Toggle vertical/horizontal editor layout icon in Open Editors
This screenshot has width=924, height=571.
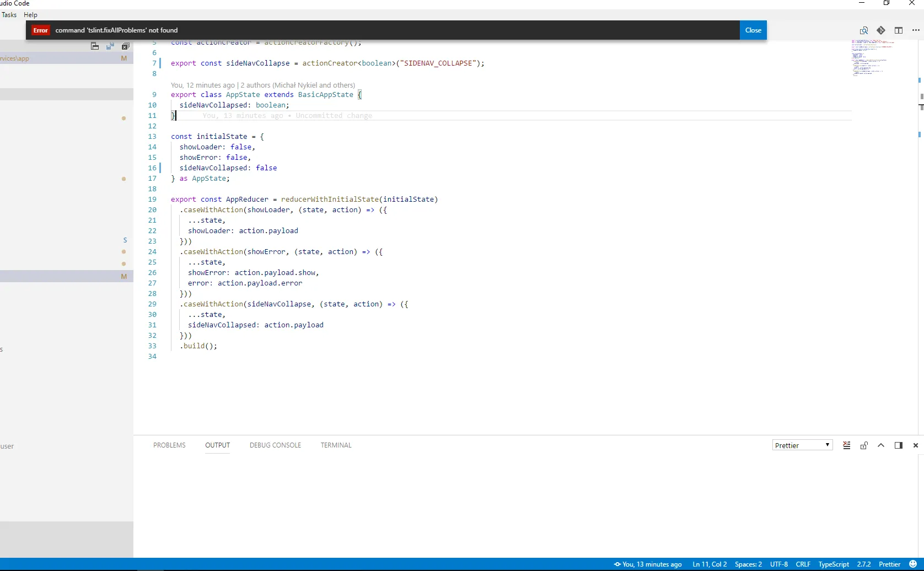point(95,46)
